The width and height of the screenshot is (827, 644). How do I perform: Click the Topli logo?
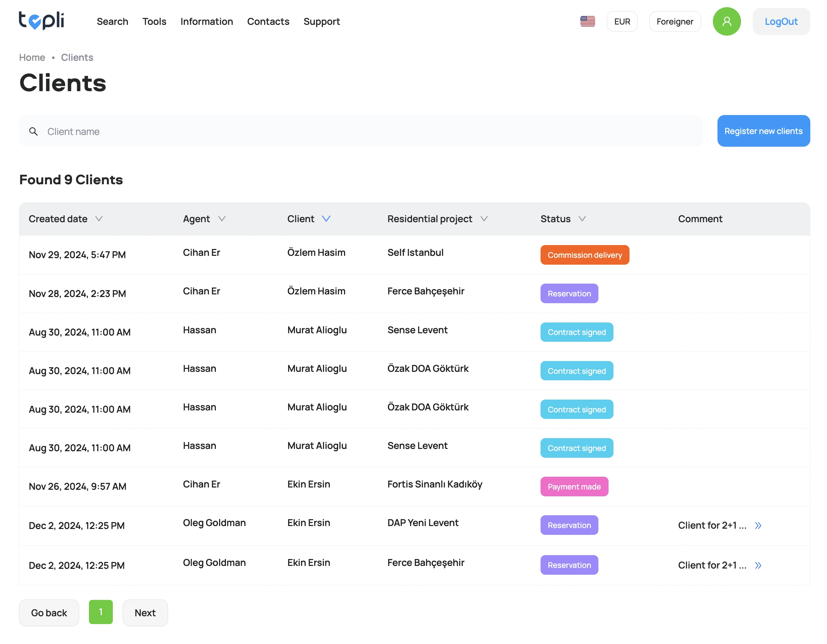pos(41,21)
